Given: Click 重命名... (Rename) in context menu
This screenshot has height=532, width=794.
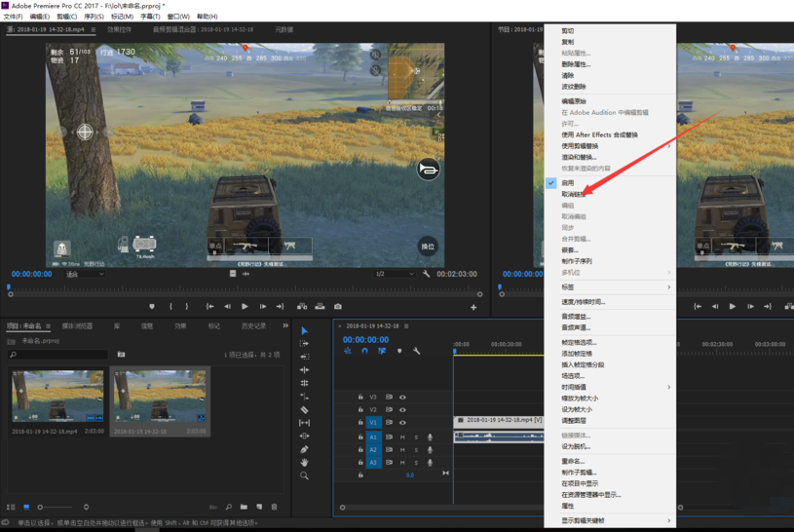Looking at the screenshot, I should [x=573, y=461].
